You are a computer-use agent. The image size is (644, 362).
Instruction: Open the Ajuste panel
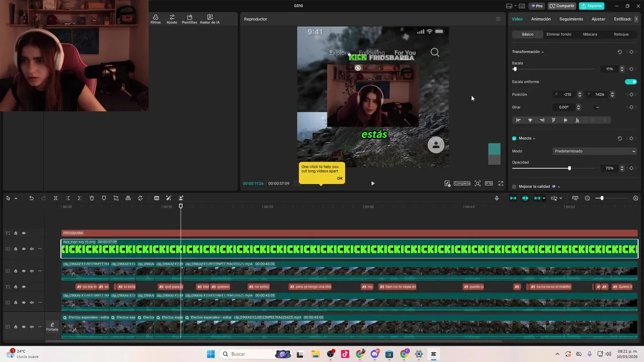click(172, 19)
